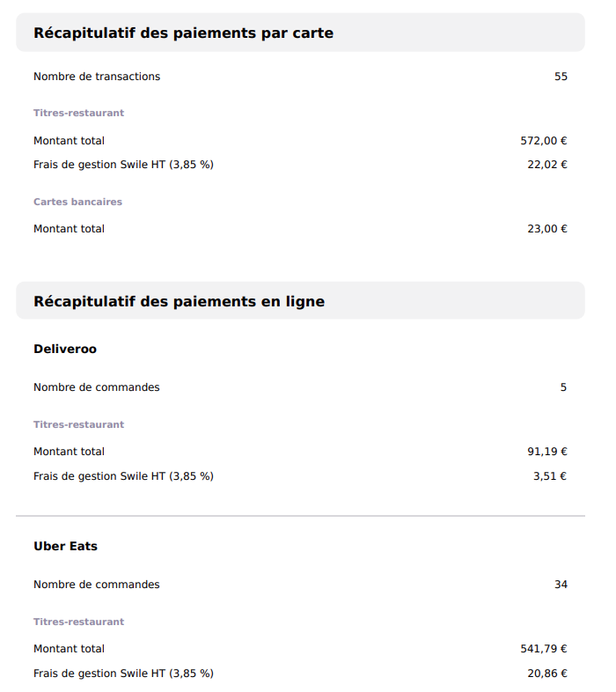
Task: Click "Titres-restaurant" subheading under Deliveroo
Action: pos(78,424)
